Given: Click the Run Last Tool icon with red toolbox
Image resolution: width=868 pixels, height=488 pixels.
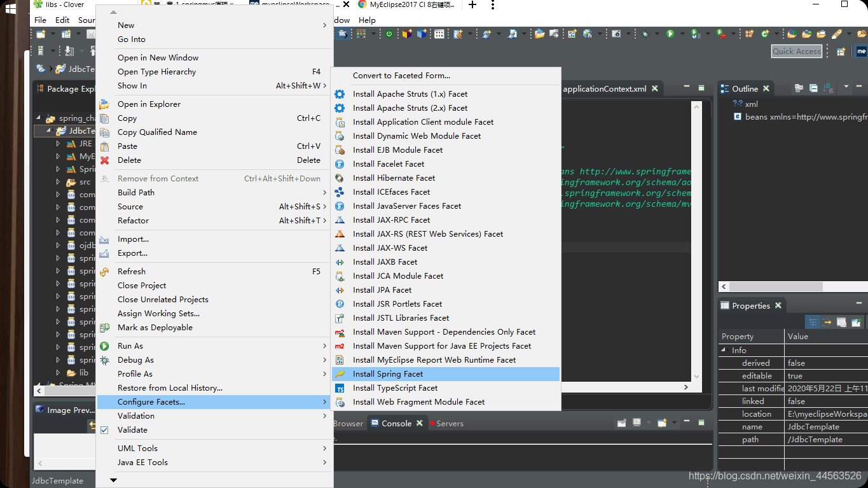Looking at the screenshot, I should [720, 34].
